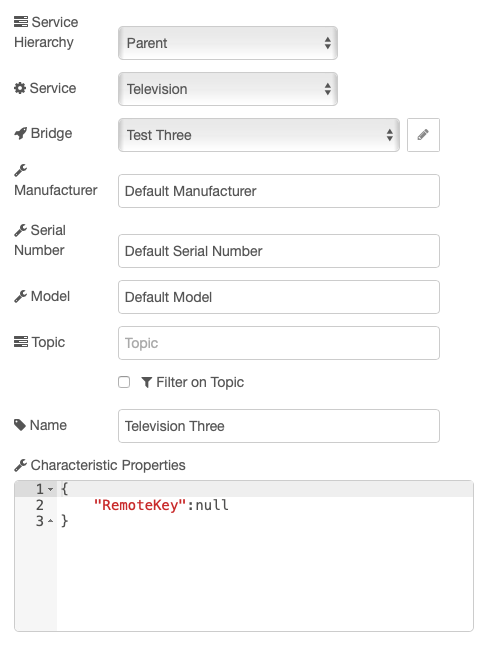
Task: Select the wrench icon beside Characteristic Properties
Action: click(20, 465)
